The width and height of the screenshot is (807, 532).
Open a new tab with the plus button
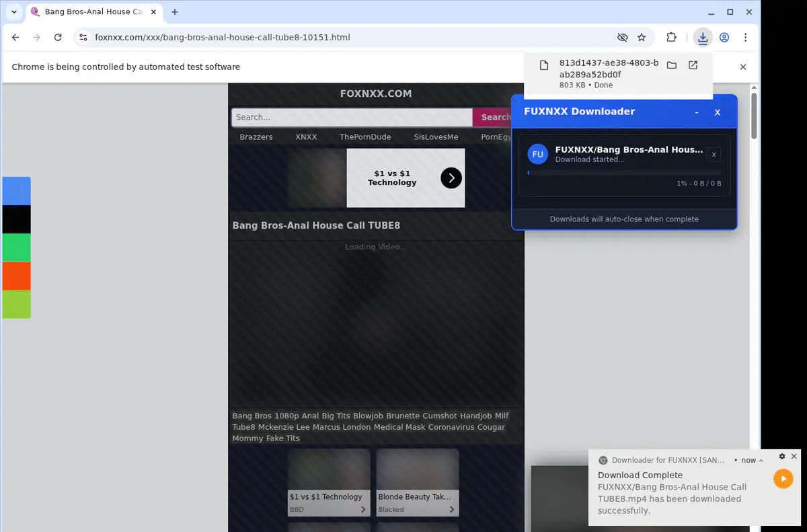click(175, 12)
